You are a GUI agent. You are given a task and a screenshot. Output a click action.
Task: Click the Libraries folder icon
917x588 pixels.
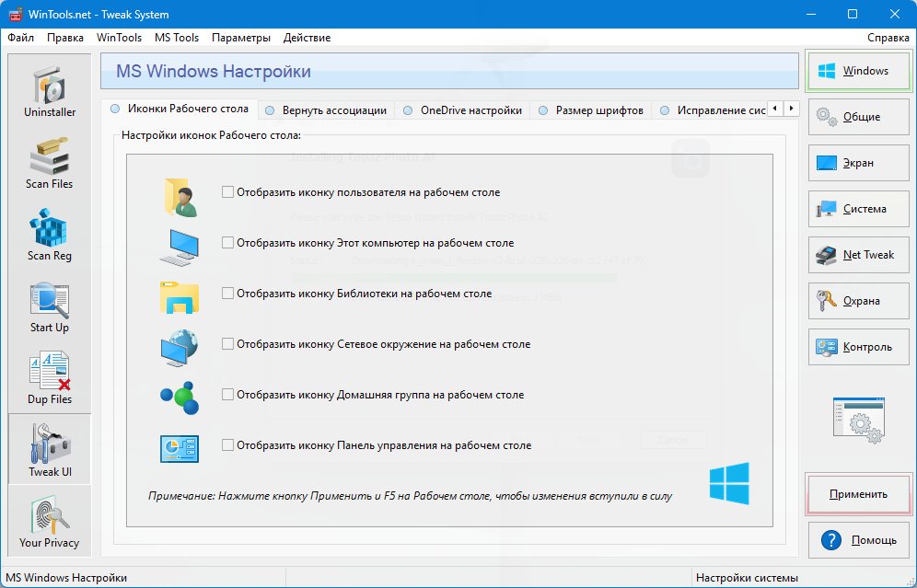pos(179,297)
